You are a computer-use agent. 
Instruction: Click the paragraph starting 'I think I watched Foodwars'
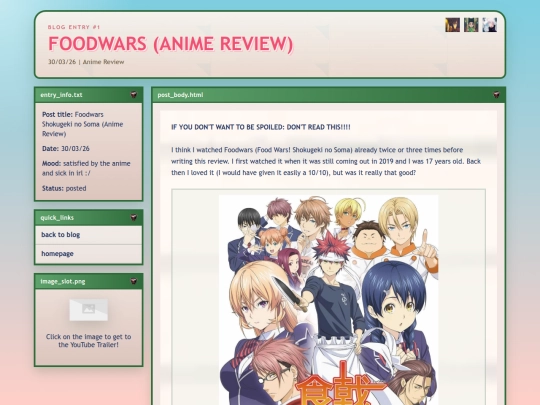click(326, 161)
